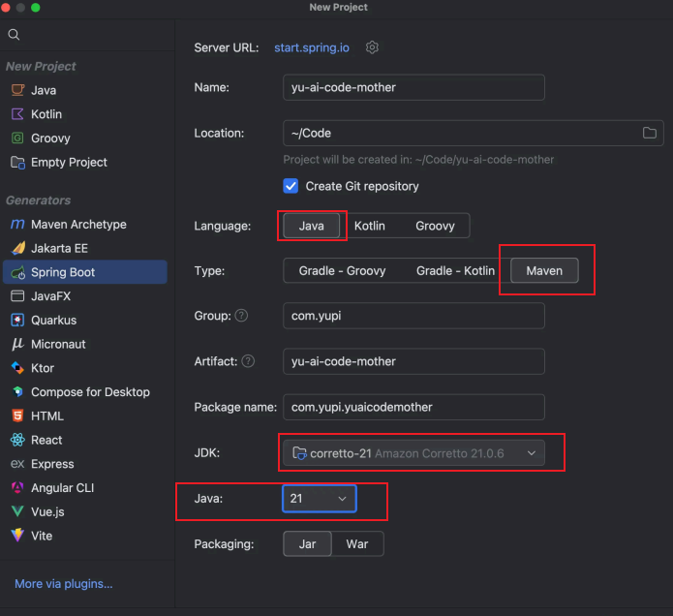Open the JDK corretto-21 dropdown
Image resolution: width=673 pixels, height=616 pixels.
[x=413, y=453]
